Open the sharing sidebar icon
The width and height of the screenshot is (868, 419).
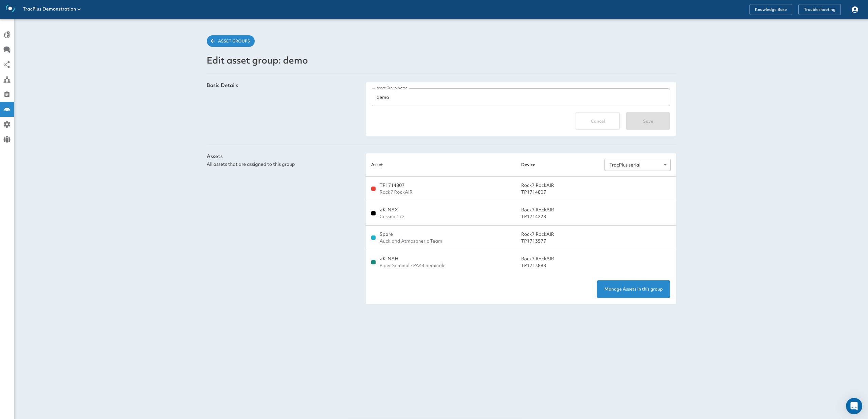pos(7,65)
